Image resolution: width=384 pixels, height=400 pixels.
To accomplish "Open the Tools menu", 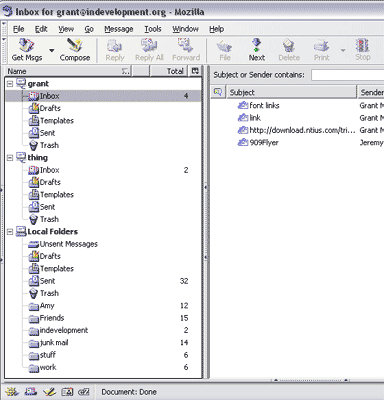I will click(x=153, y=29).
